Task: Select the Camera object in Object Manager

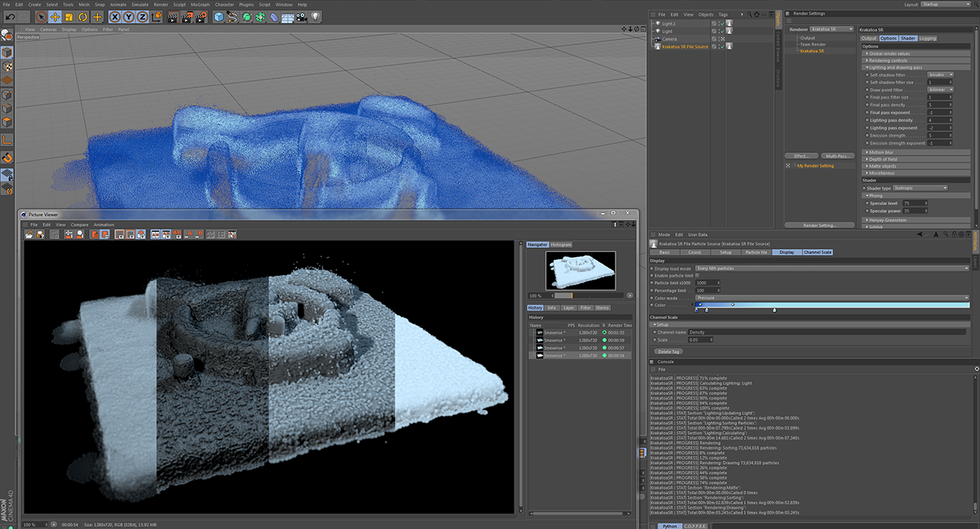Action: (669, 39)
